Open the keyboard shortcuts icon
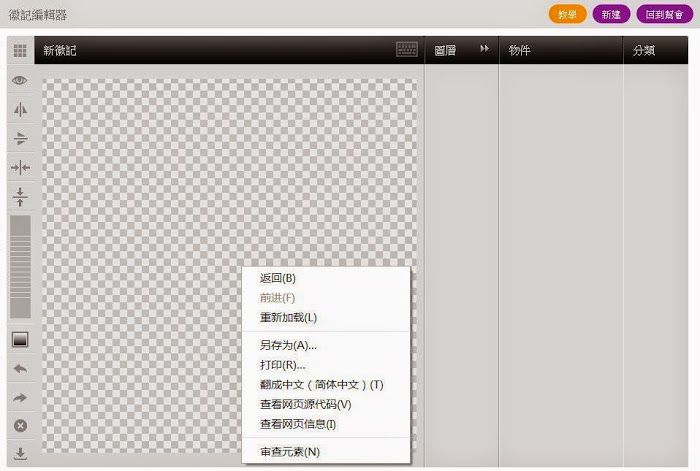This screenshot has height=471, width=700. click(x=407, y=49)
